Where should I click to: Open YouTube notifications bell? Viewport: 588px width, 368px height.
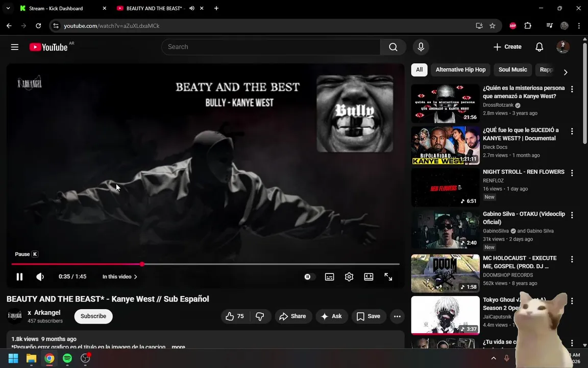(x=539, y=47)
